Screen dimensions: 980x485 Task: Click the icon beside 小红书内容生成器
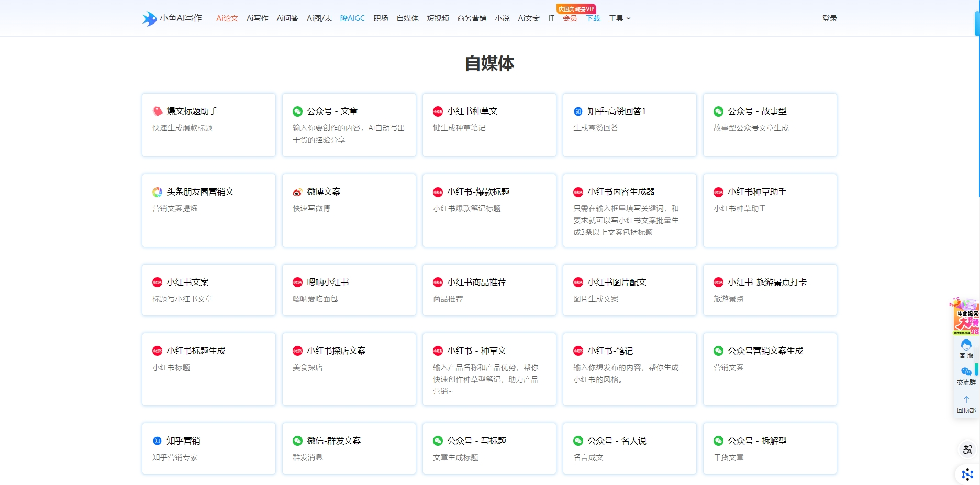point(578,192)
